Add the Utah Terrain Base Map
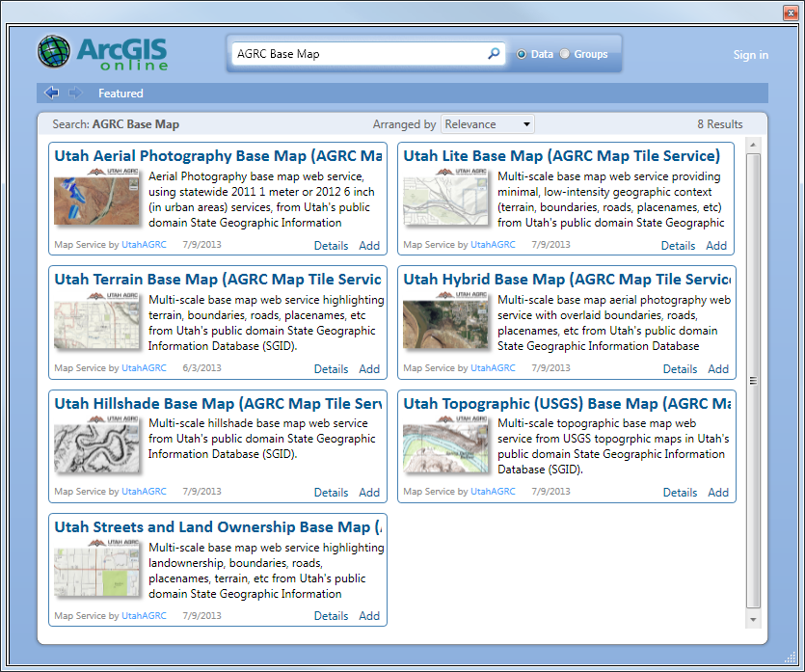805x672 pixels. 369,368
